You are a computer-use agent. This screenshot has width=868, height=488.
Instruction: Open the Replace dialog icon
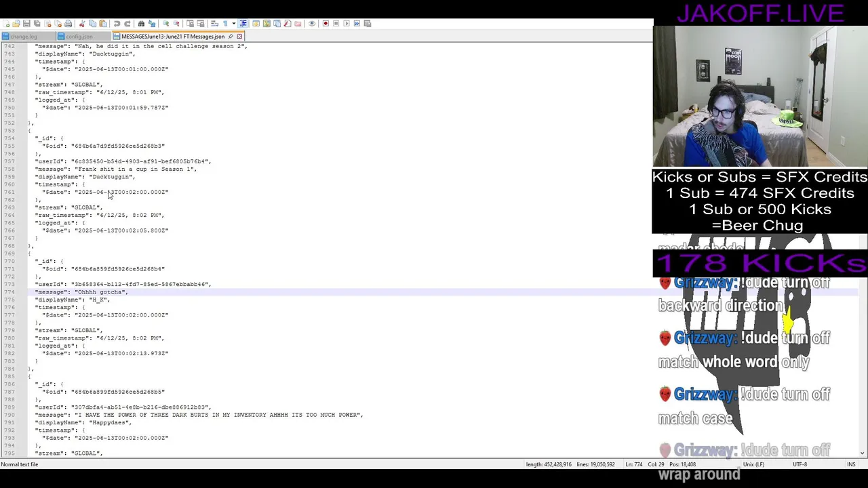[152, 23]
